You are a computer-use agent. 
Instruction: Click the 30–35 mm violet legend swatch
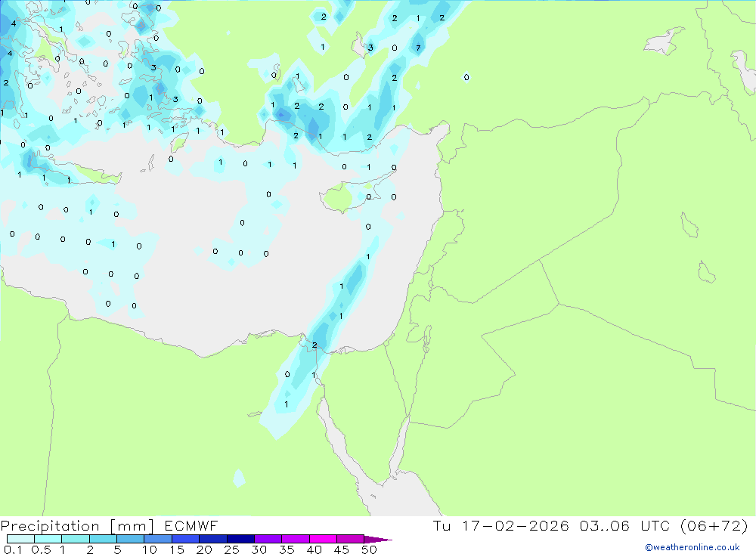click(268, 539)
